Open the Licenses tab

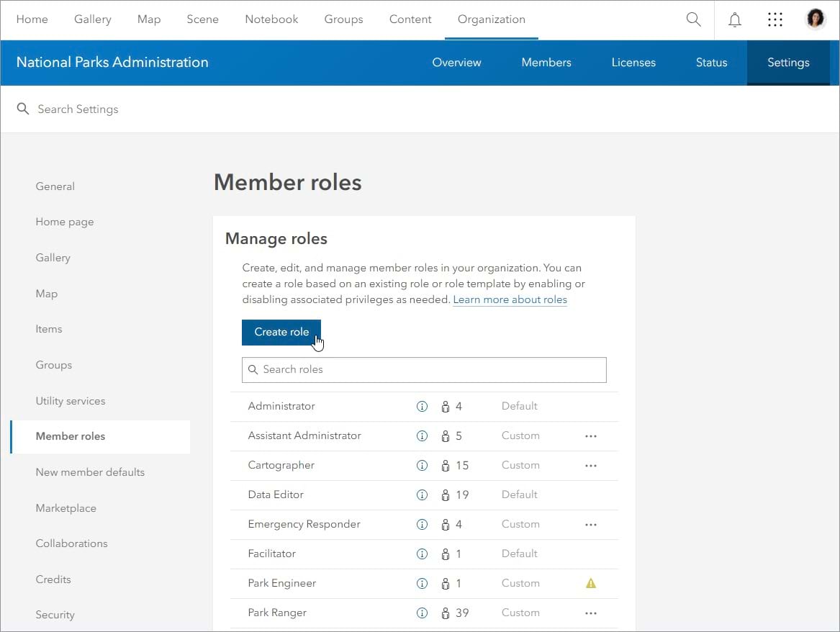coord(633,63)
